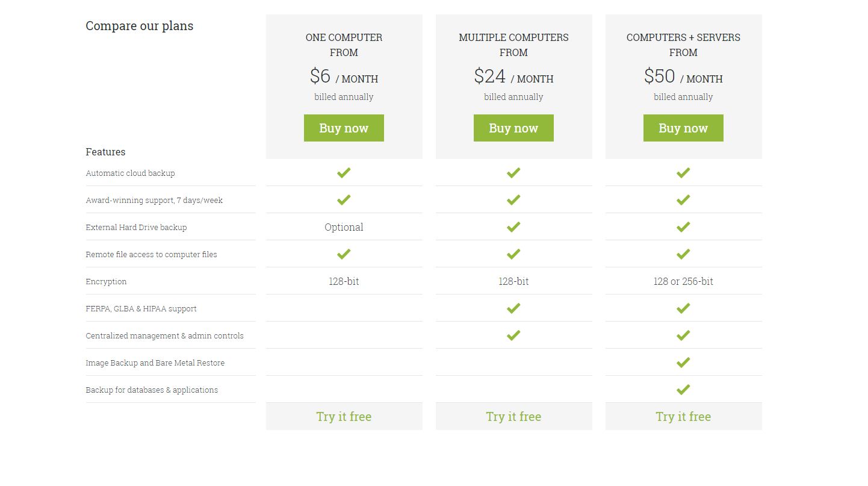This screenshot has height=486, width=868.
Task: Click the Automatic cloud backup checkmark for One Computer
Action: 344,173
